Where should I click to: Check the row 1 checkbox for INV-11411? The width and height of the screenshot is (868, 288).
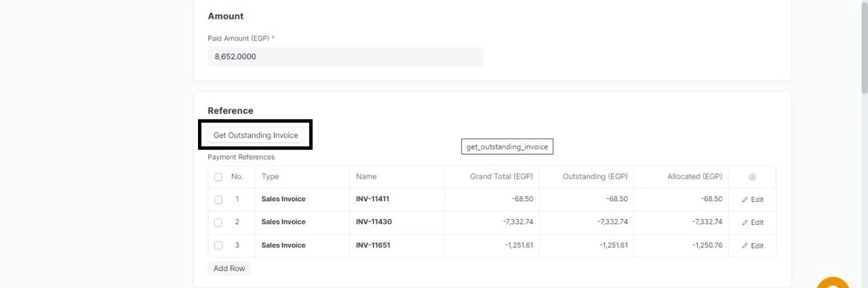(218, 200)
